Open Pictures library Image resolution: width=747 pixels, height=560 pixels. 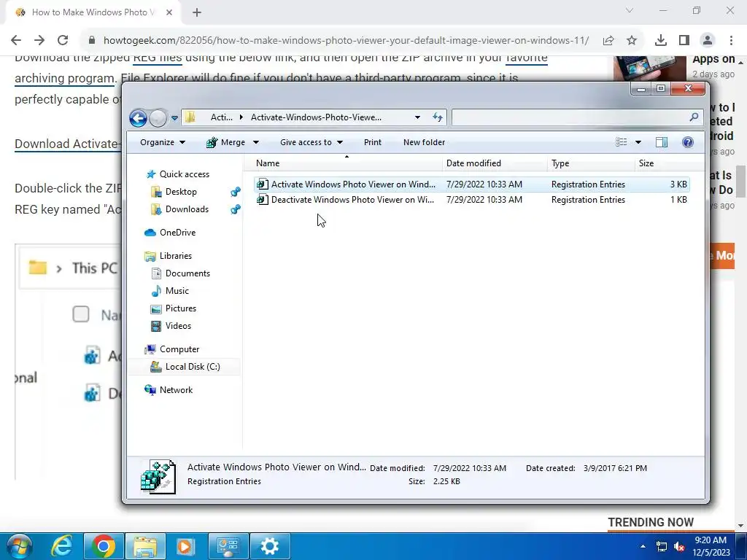point(181,308)
